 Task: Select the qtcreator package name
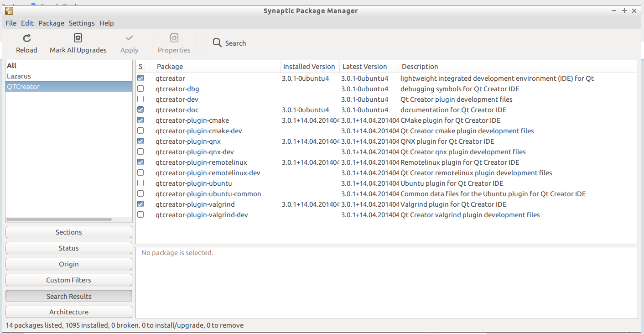pyautogui.click(x=170, y=78)
